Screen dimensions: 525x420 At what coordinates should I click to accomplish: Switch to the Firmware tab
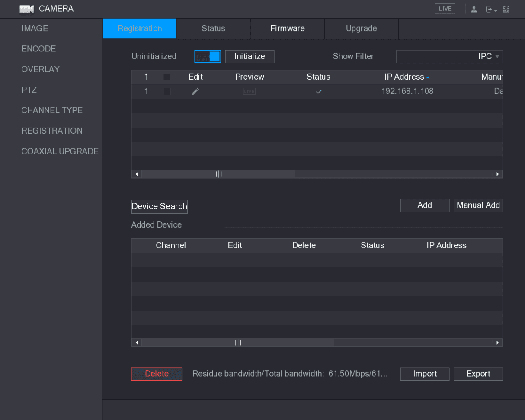[288, 29]
